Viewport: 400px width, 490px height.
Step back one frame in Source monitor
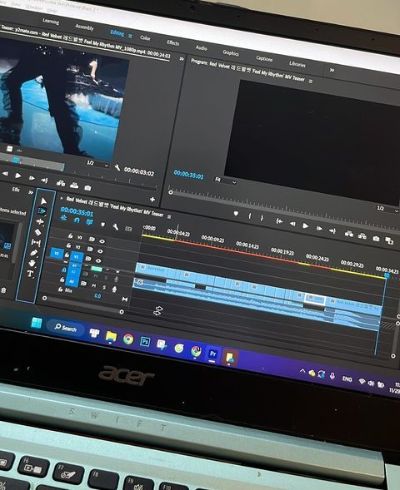[5, 174]
